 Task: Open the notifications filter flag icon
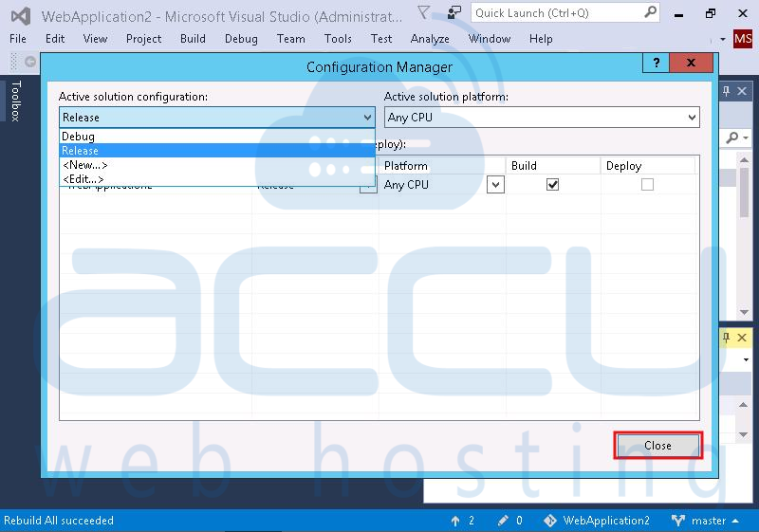coord(423,12)
